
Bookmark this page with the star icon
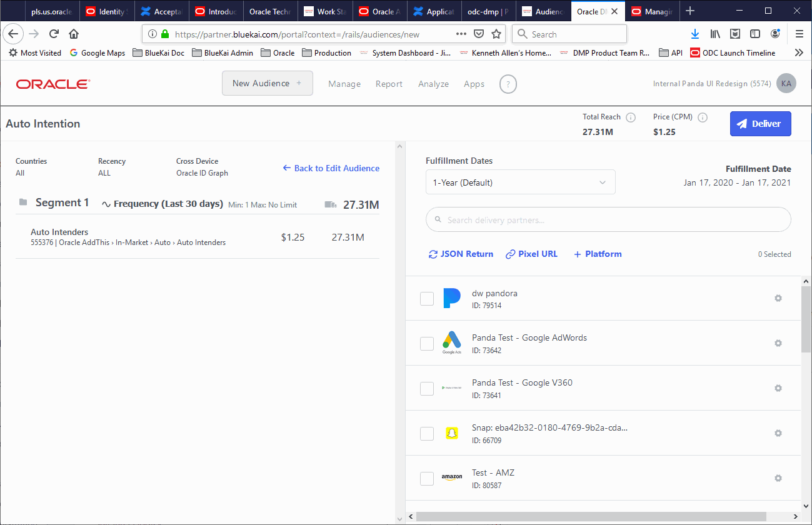496,34
